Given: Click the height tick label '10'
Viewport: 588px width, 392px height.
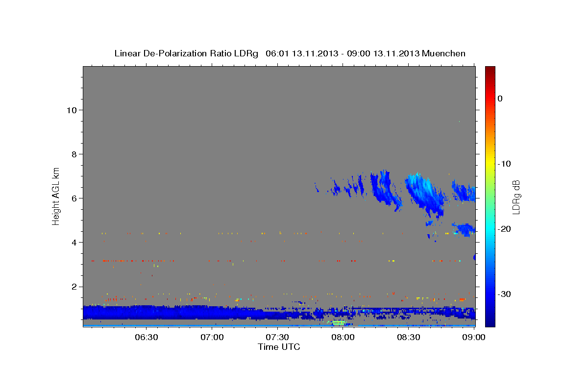Looking at the screenshot, I should [71, 110].
